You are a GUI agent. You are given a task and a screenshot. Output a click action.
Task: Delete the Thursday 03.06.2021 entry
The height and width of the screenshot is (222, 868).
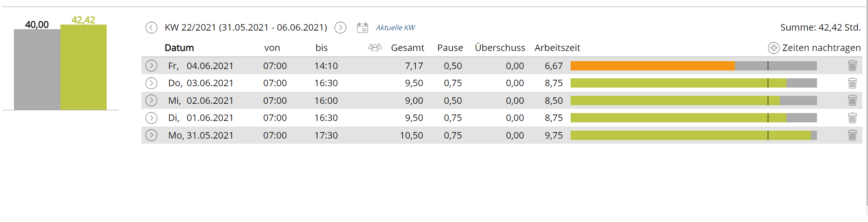click(852, 83)
